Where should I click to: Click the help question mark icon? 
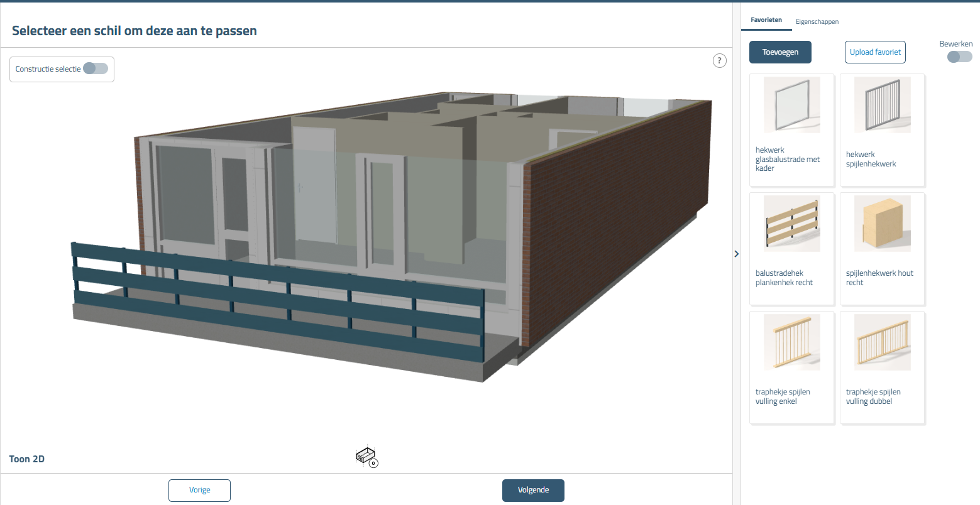pos(719,61)
